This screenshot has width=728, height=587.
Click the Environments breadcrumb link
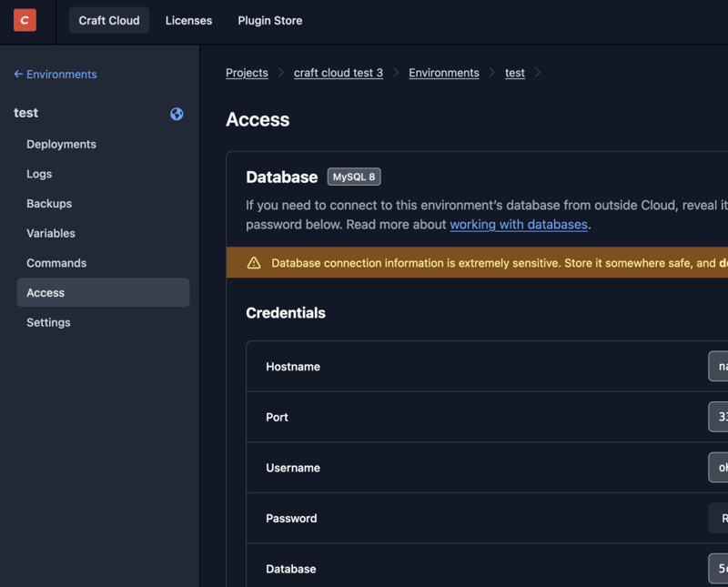(x=443, y=73)
